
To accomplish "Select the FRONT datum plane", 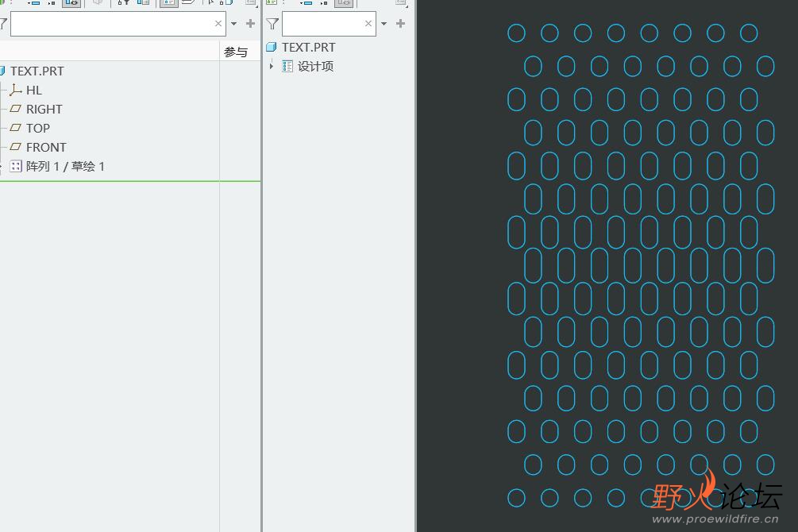I will [x=46, y=147].
